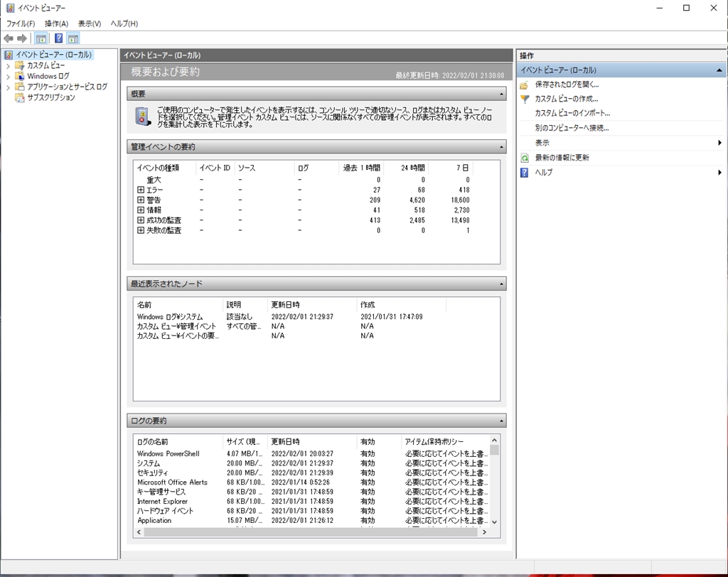The image size is (728, 577).
Task: Open the 表示(V) menu
Action: tap(90, 23)
